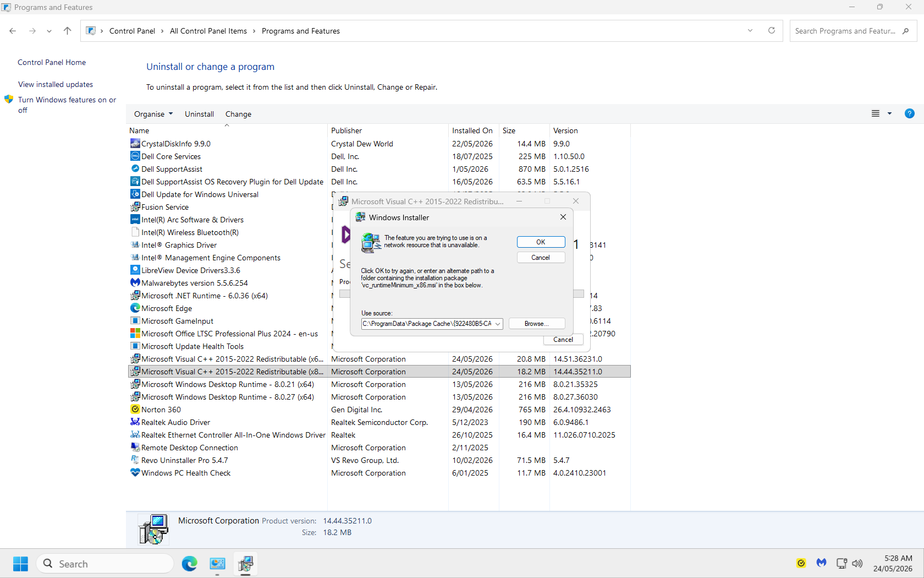Click OK in the Windows Installer dialog
The image size is (924, 578).
click(x=541, y=242)
